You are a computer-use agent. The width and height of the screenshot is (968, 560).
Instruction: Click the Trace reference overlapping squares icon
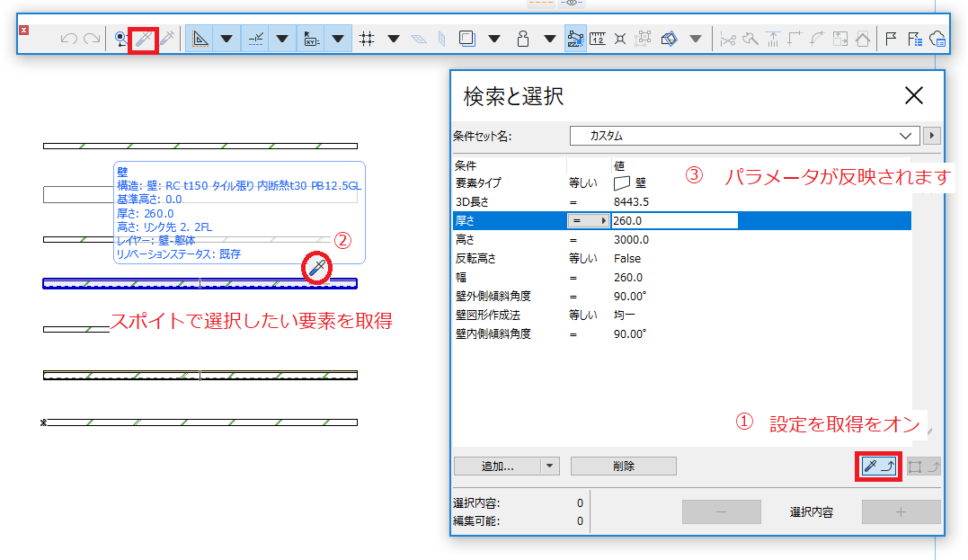(467, 39)
